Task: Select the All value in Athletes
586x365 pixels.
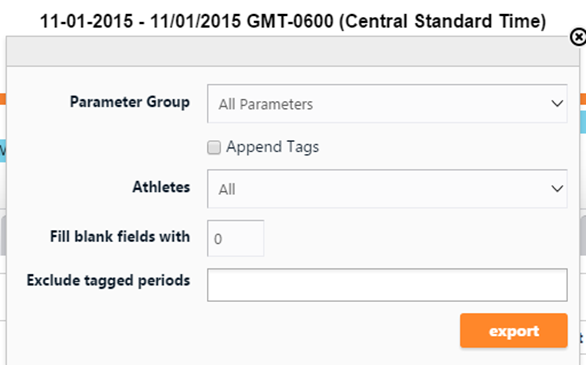Action: click(227, 190)
